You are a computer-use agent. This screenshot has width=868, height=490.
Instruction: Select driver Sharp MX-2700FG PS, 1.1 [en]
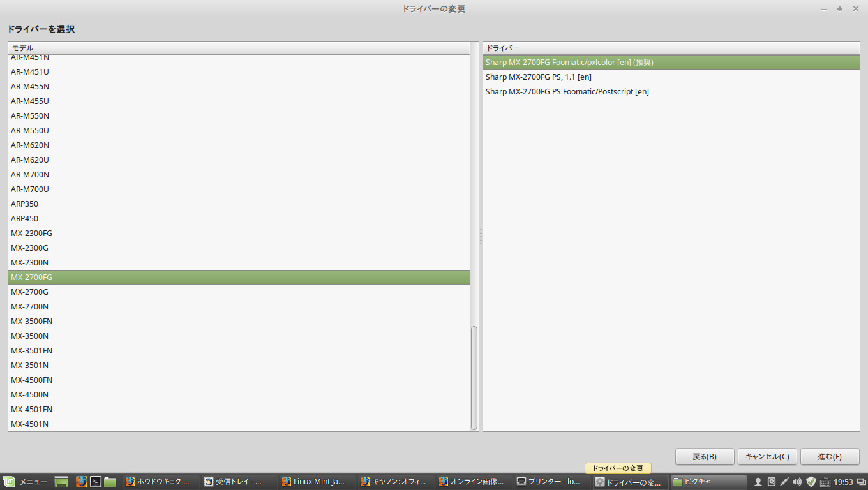click(671, 77)
